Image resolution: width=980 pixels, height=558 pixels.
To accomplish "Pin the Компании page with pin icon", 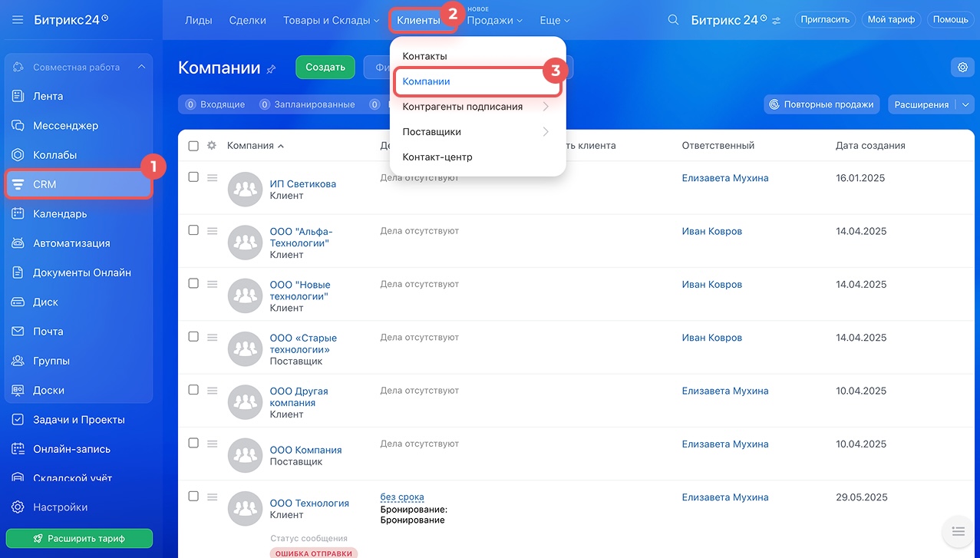I will (271, 69).
